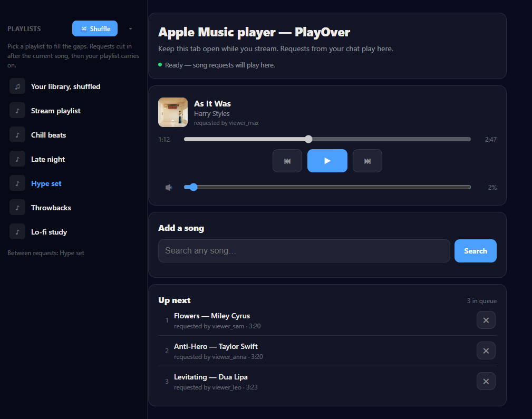The height and width of the screenshot is (419, 532).
Task: Expand the dropdown arrow beside Shuffle
Action: [130, 29]
